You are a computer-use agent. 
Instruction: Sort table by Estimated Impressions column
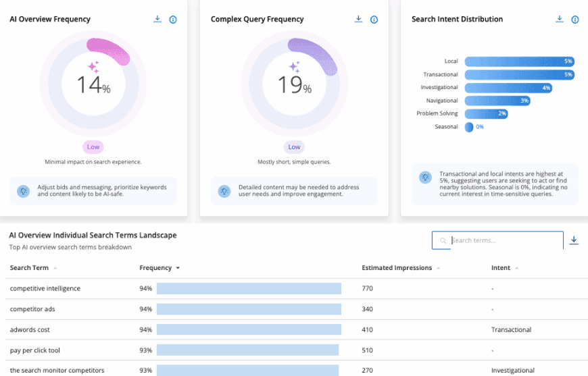[401, 268]
